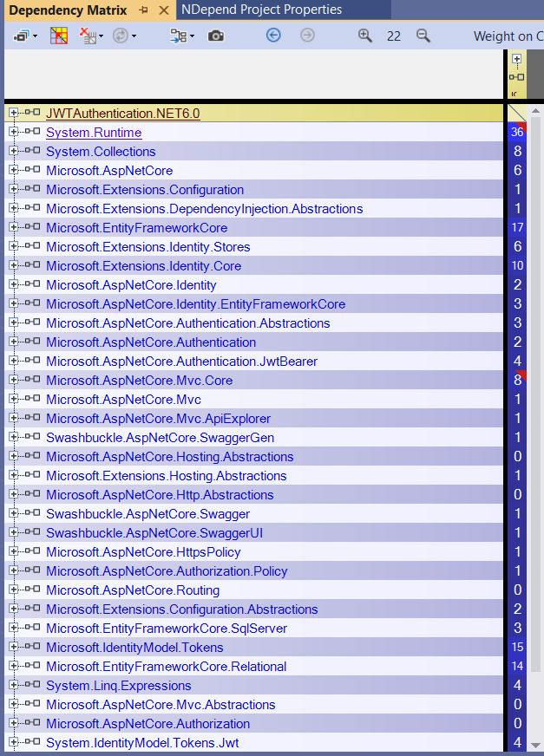Expand Microsoft.AspNetCore.Authorization row

(13, 723)
